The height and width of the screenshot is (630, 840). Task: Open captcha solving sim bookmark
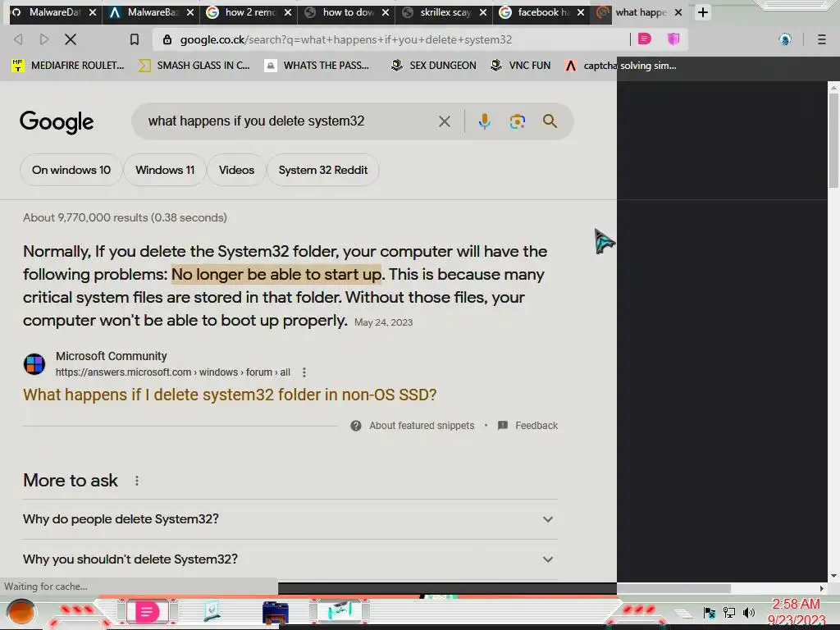(621, 66)
